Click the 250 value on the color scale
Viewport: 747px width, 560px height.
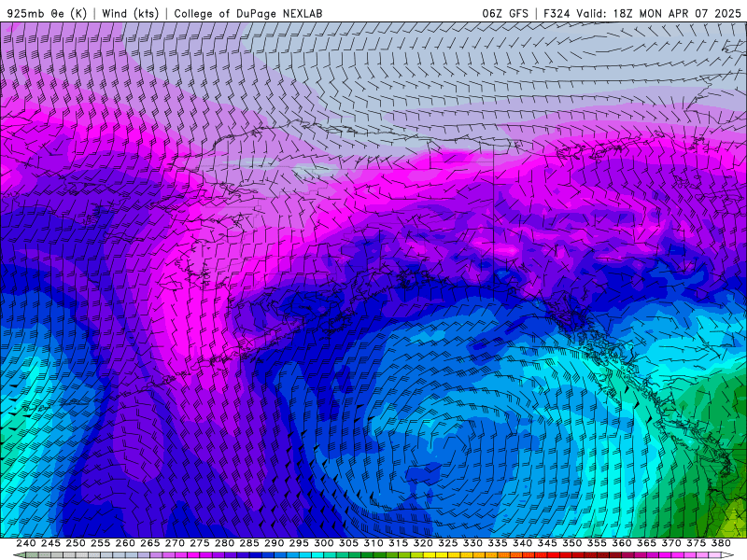tap(76, 543)
